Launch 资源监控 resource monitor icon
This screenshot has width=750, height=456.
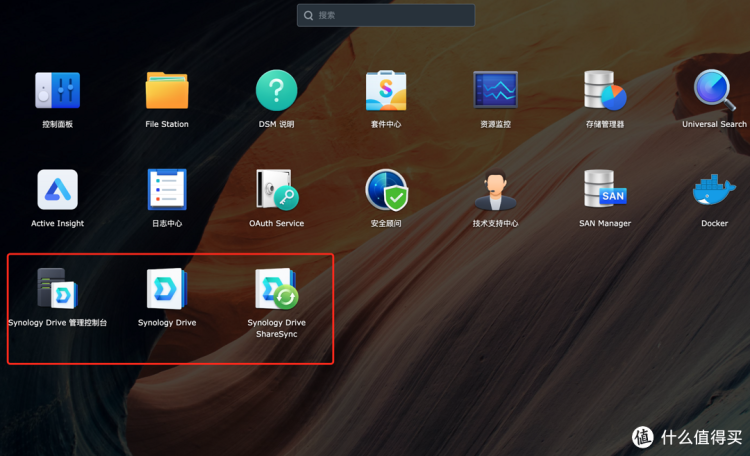(x=496, y=90)
